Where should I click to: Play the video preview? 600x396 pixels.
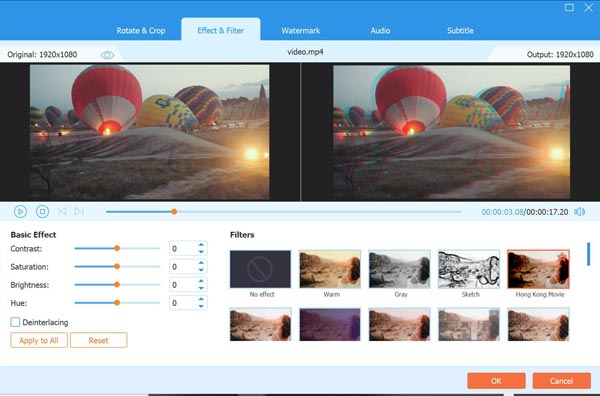(20, 211)
